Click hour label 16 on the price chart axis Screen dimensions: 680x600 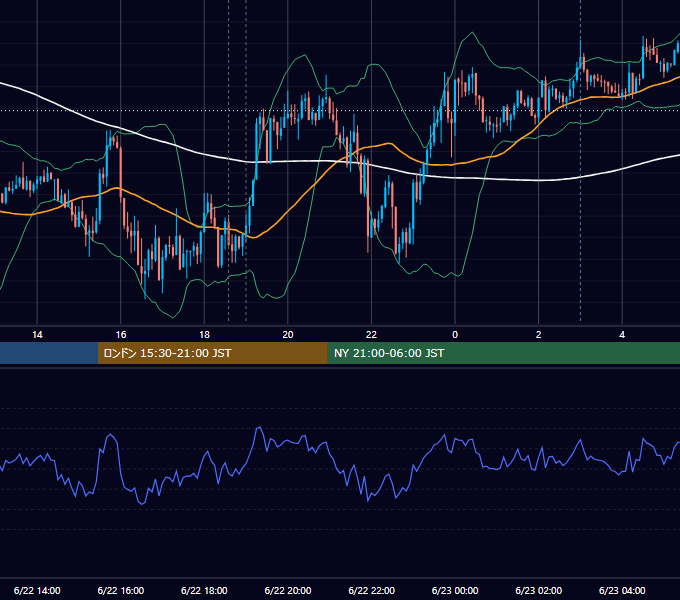click(121, 335)
